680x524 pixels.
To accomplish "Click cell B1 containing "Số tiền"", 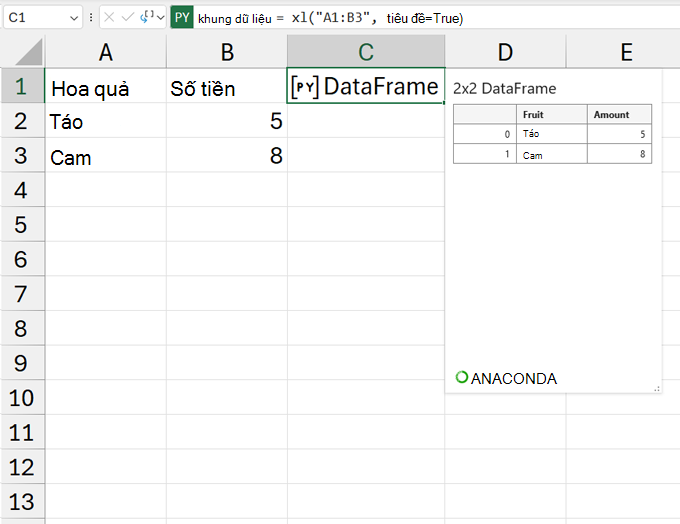I will pyautogui.click(x=227, y=86).
